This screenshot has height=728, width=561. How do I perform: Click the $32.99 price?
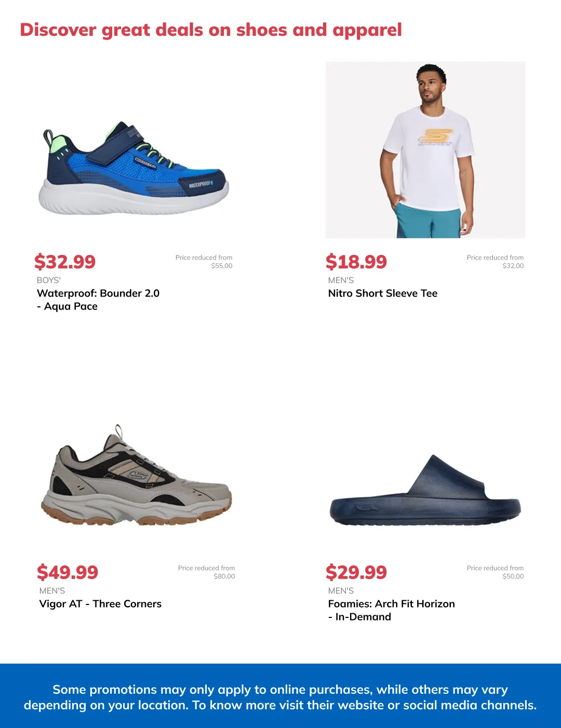click(x=65, y=262)
